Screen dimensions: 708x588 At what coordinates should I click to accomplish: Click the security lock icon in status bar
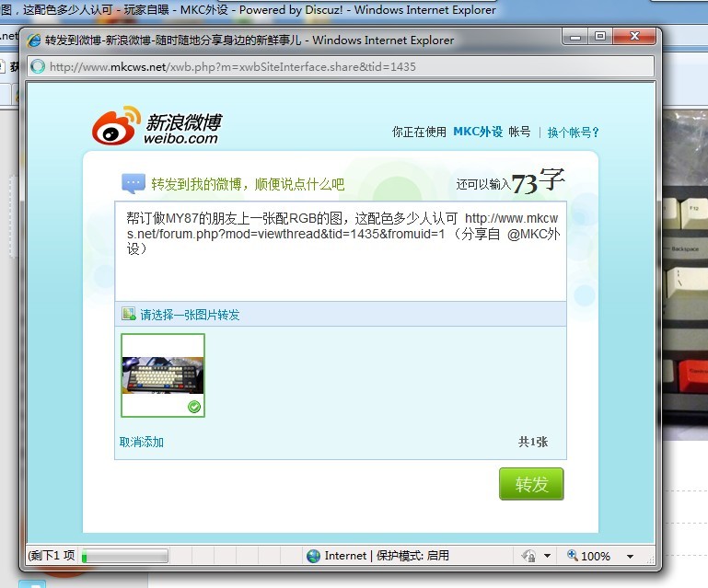(528, 556)
